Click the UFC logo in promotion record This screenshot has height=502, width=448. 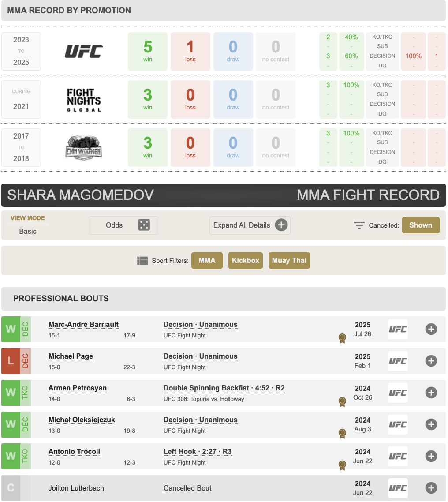click(x=84, y=51)
